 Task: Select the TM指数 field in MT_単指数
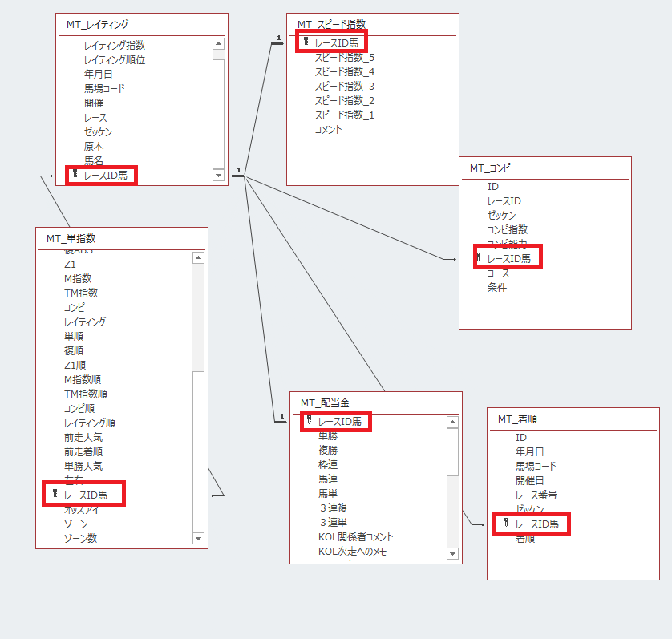[82, 293]
